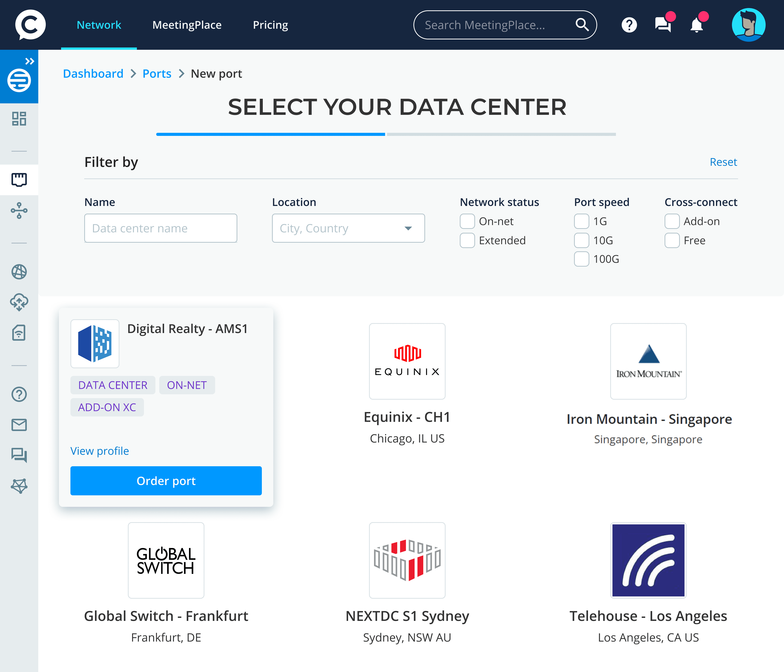Enable the On-net network status checkbox
This screenshot has width=784, height=672.
point(467,221)
